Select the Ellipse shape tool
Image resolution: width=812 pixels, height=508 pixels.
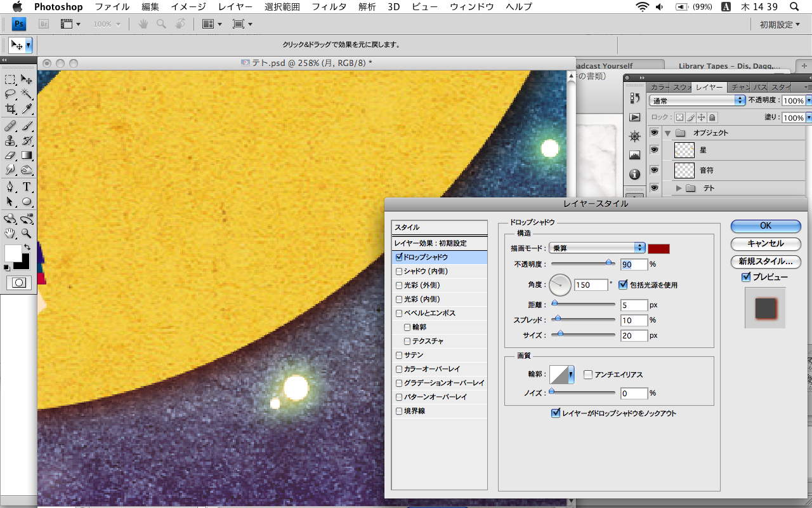click(27, 201)
